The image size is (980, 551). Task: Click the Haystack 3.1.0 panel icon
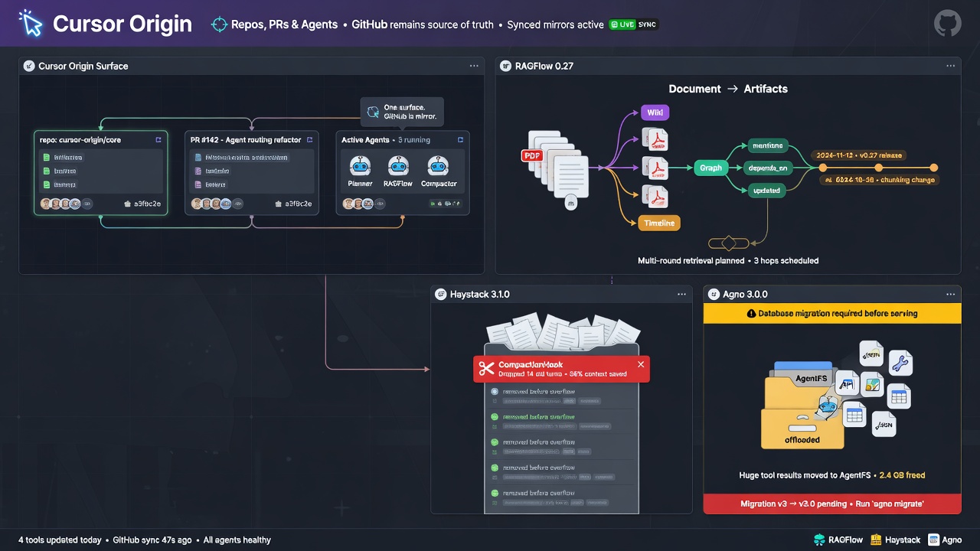click(x=441, y=294)
